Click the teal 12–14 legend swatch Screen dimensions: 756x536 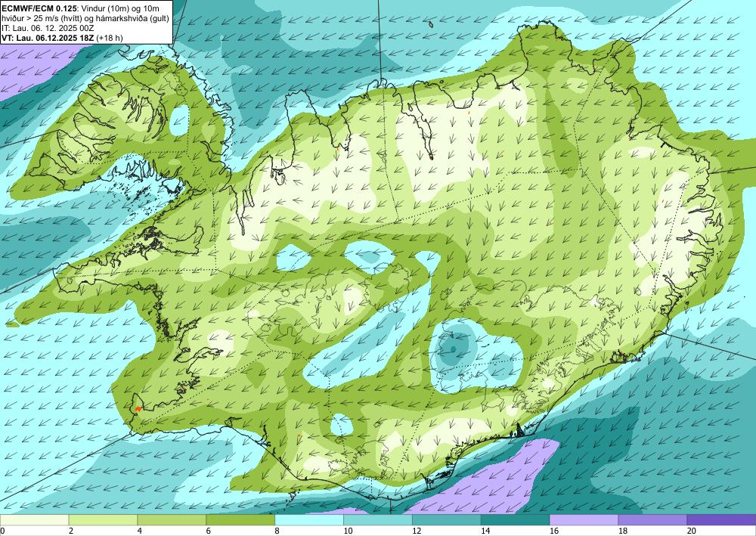(447, 520)
